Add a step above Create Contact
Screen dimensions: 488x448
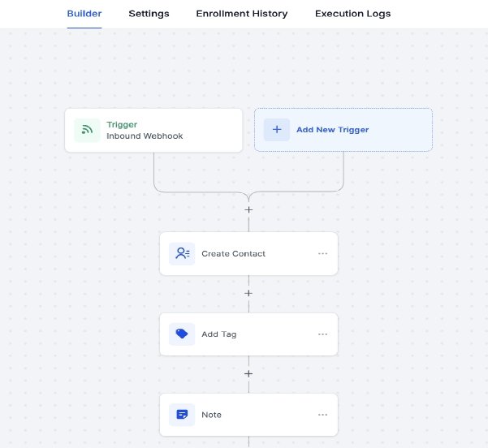tap(248, 209)
